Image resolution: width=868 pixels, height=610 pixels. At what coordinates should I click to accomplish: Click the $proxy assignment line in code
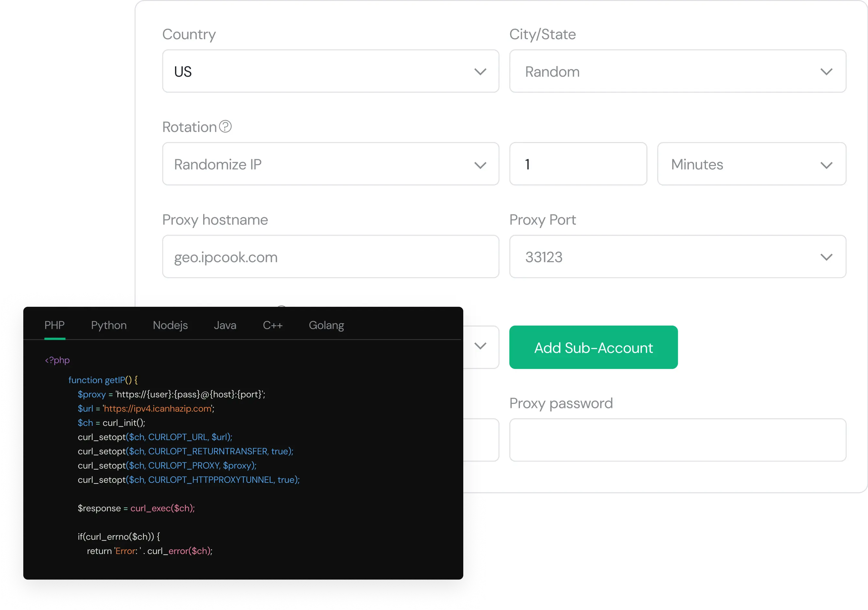pyautogui.click(x=172, y=394)
